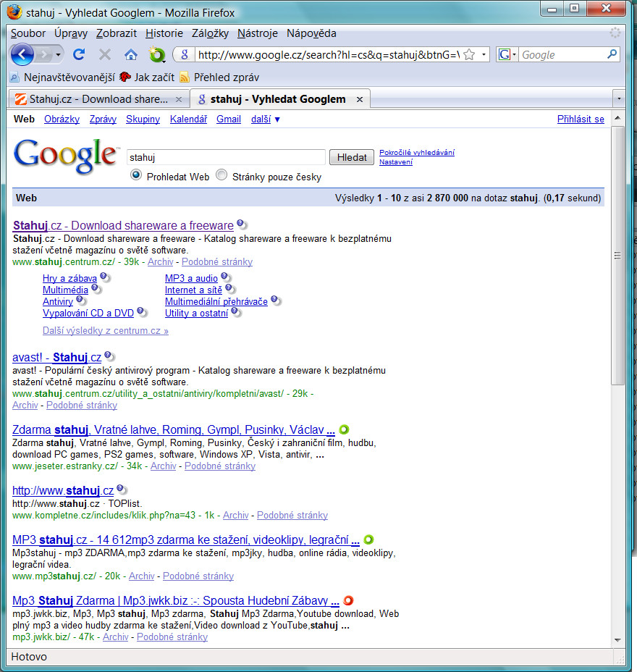Click rating icon next to avast! result
Screen dimensions: 637x672
coord(109,356)
